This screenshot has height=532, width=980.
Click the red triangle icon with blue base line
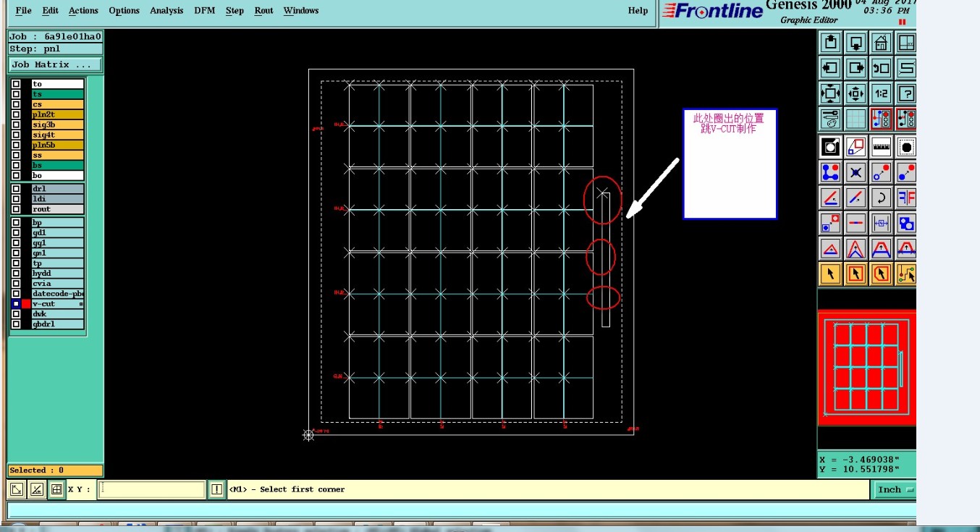pos(830,248)
